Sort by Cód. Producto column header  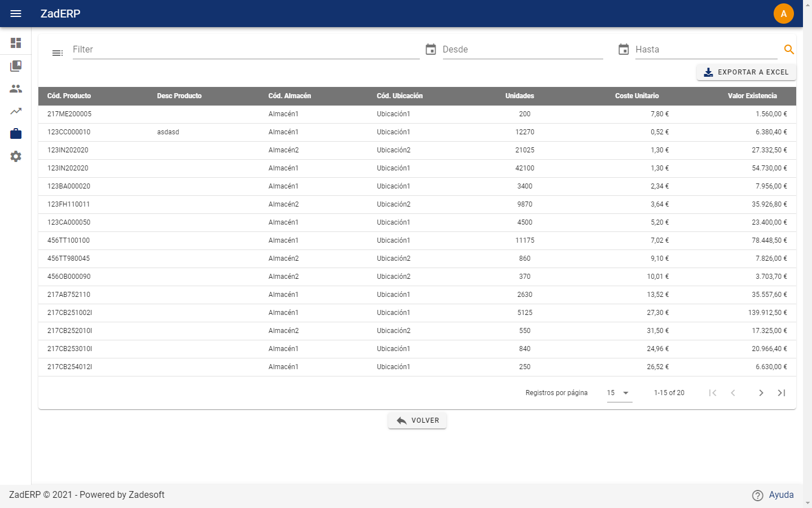point(69,96)
